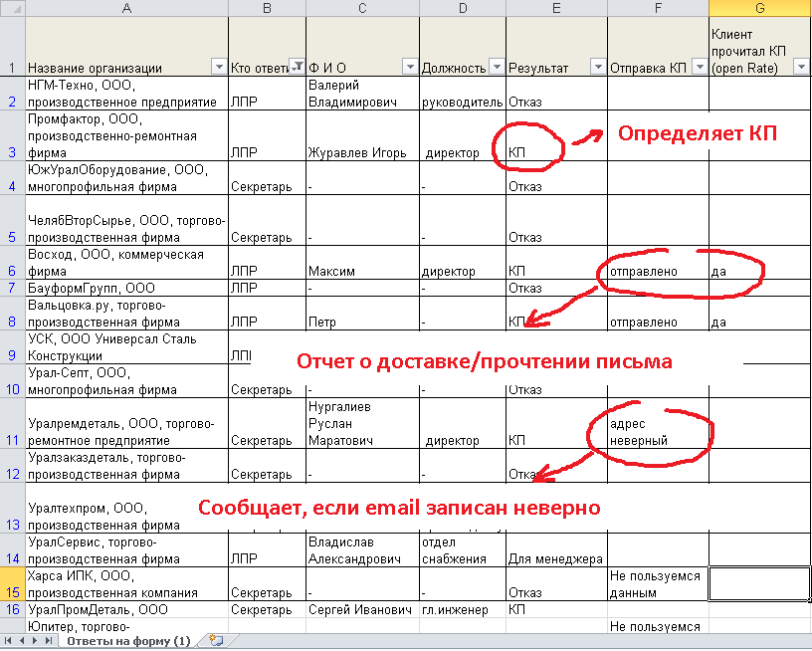Screen dimensions: 812x651
Task: Go to first sheet navigation arrow
Action: [x=8, y=641]
